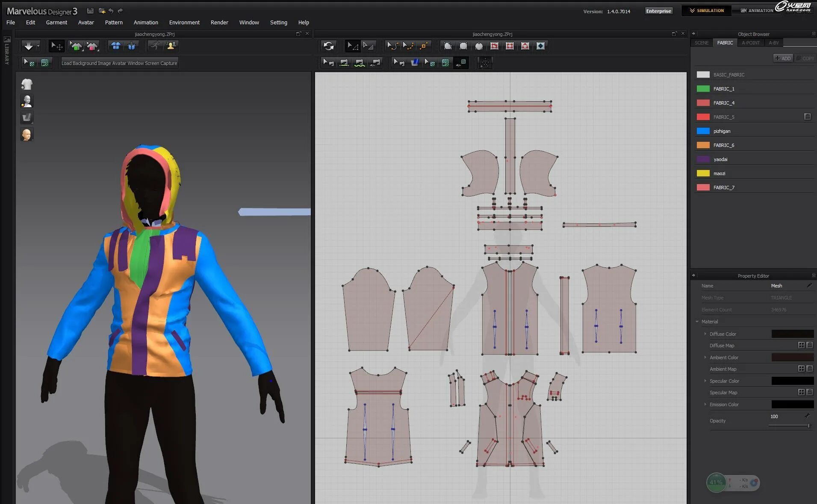The height and width of the screenshot is (504, 817).
Task: Click the Ambient Color swatch
Action: click(792, 357)
